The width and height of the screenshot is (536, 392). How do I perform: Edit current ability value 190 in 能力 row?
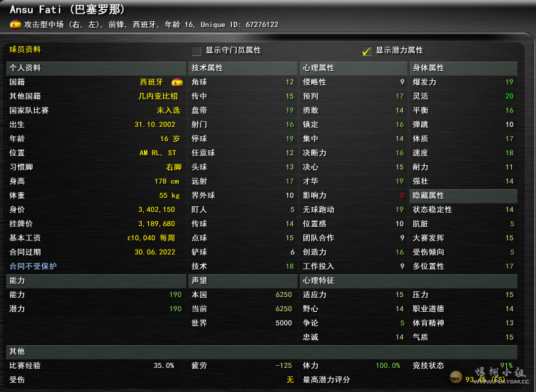[x=175, y=295]
